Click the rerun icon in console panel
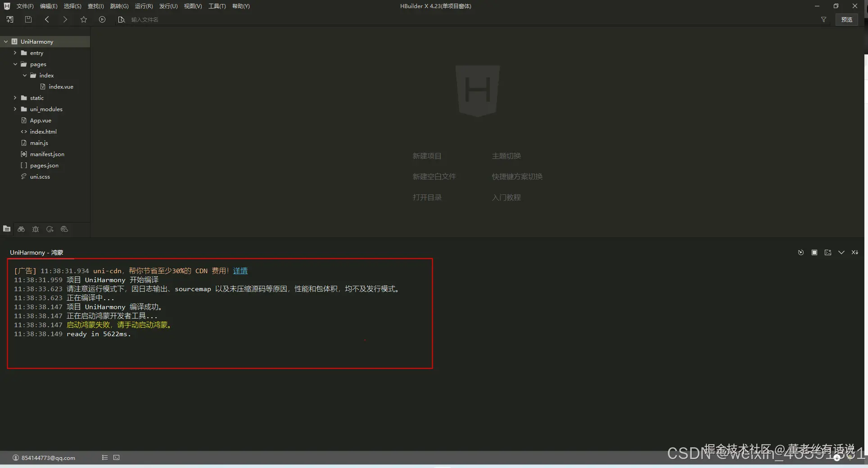868x468 pixels. [x=801, y=252]
